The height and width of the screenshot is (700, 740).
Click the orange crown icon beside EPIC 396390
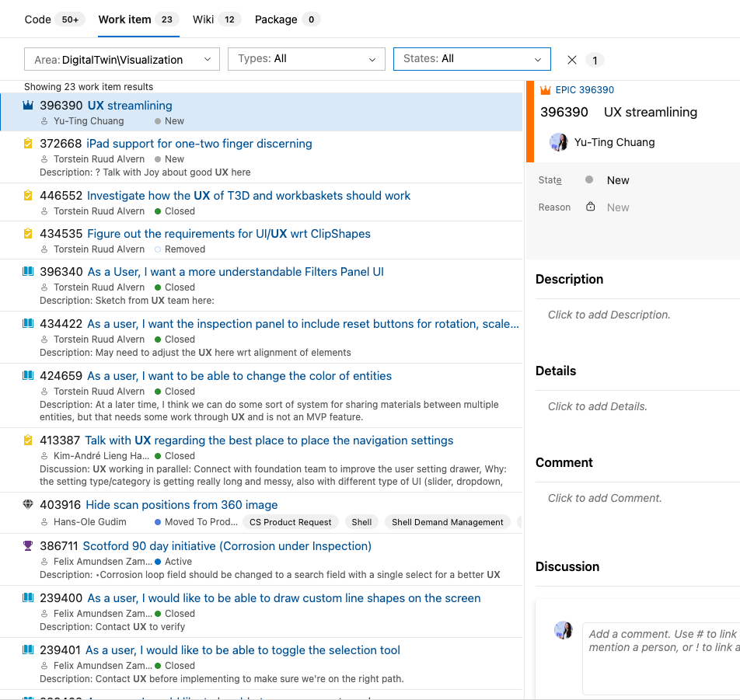click(546, 90)
